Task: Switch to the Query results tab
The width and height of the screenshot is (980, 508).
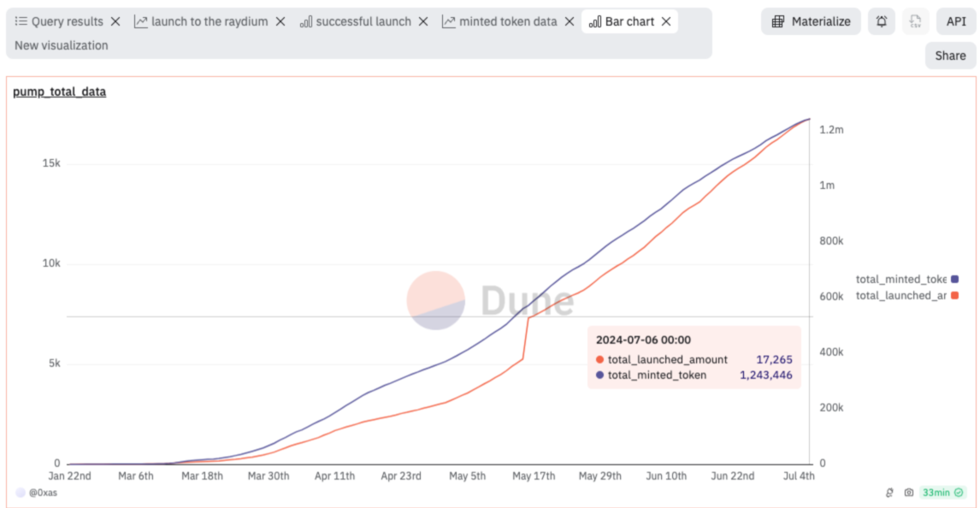Action: point(60,21)
